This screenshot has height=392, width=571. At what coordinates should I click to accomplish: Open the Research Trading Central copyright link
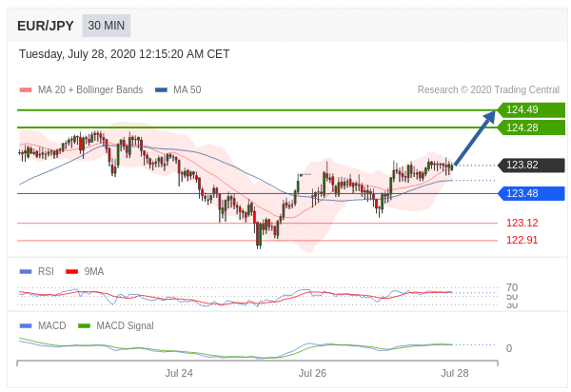click(488, 90)
